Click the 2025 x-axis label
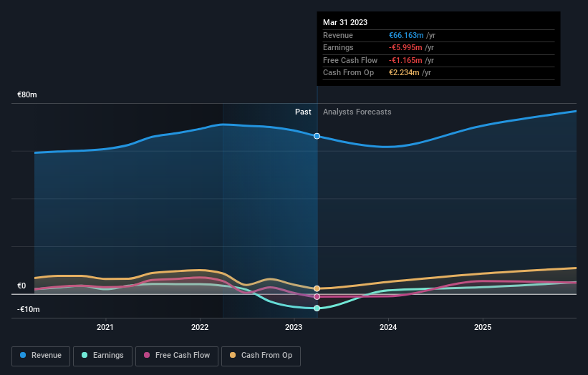The image size is (588, 375). (483, 327)
